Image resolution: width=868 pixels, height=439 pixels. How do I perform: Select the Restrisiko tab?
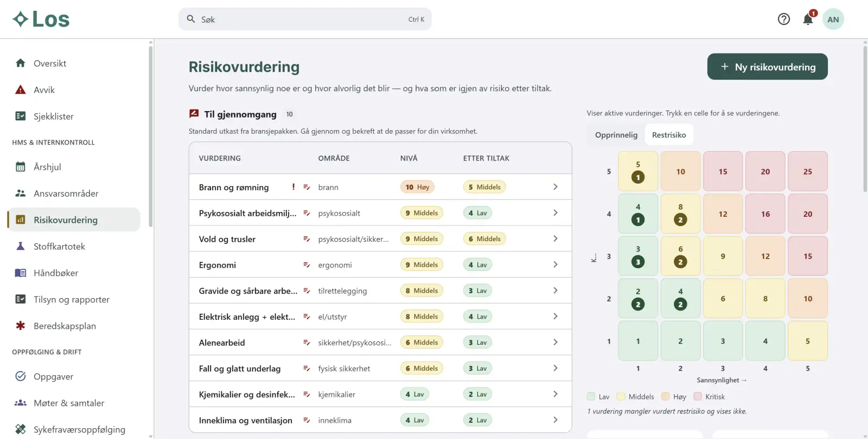click(669, 135)
